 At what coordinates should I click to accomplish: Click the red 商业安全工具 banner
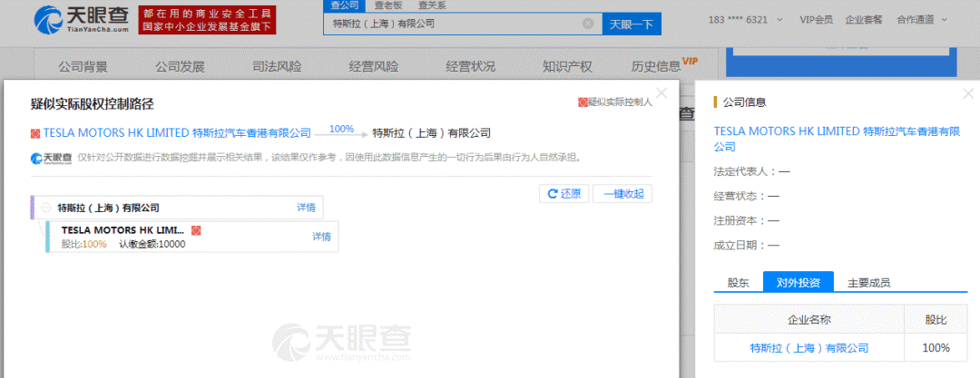coord(207,19)
